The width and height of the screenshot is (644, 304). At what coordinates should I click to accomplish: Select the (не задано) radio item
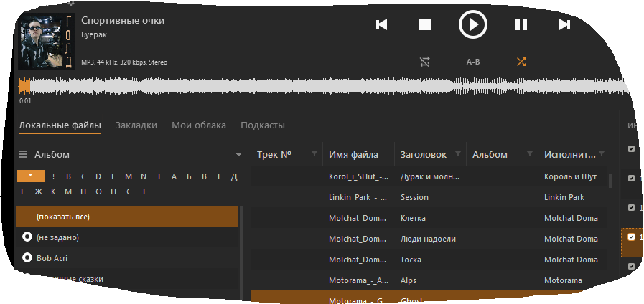27,237
